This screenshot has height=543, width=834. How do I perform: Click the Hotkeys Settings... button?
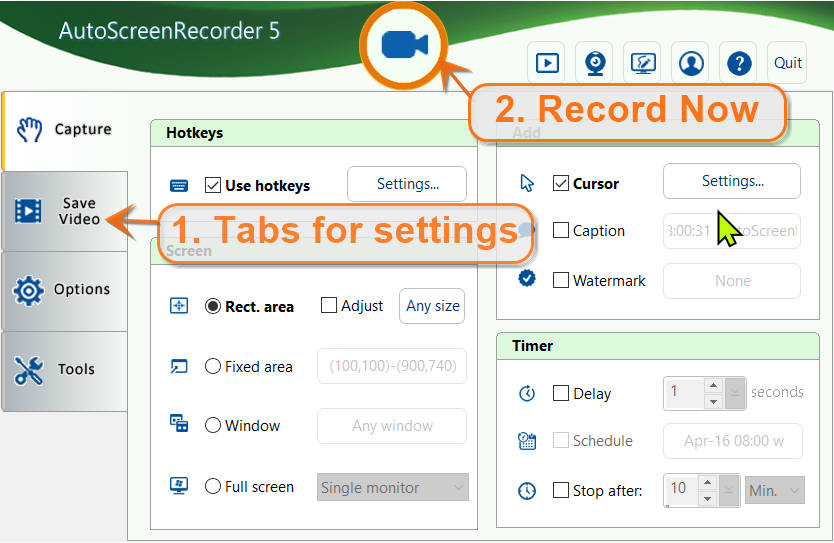coord(407,184)
